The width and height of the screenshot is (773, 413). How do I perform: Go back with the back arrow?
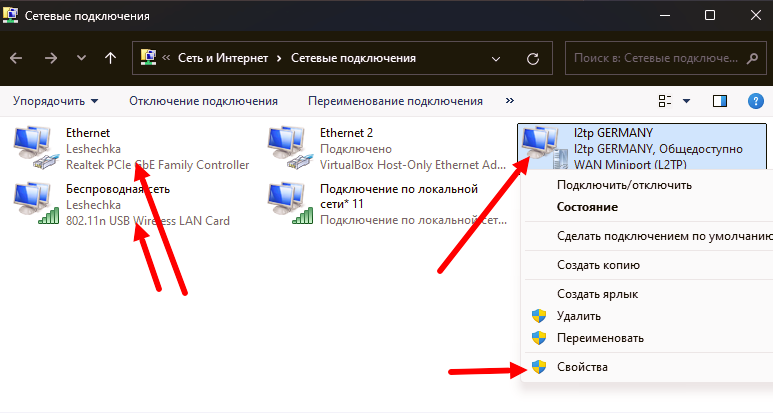point(16,58)
